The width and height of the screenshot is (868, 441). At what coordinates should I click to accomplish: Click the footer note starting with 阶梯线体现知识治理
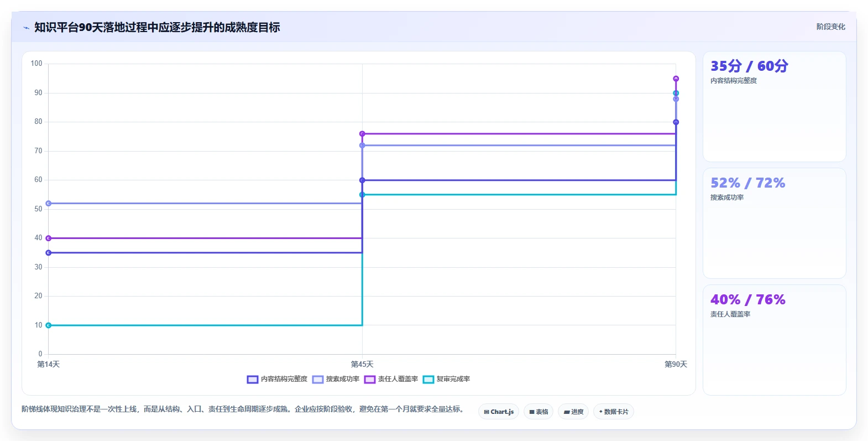pos(242,409)
